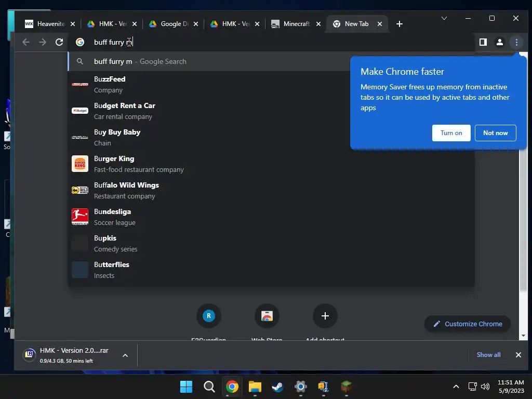Go forward to next page

pyautogui.click(x=43, y=42)
